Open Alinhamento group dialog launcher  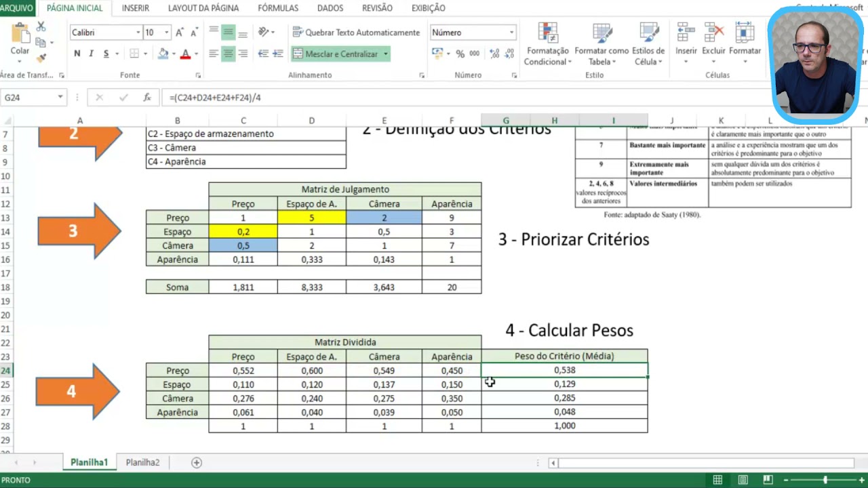point(421,75)
